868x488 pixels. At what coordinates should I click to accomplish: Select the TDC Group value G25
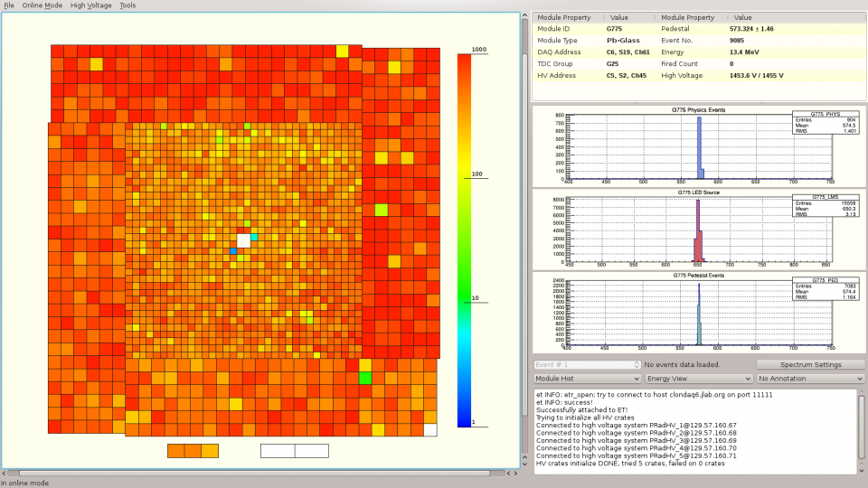coord(612,63)
